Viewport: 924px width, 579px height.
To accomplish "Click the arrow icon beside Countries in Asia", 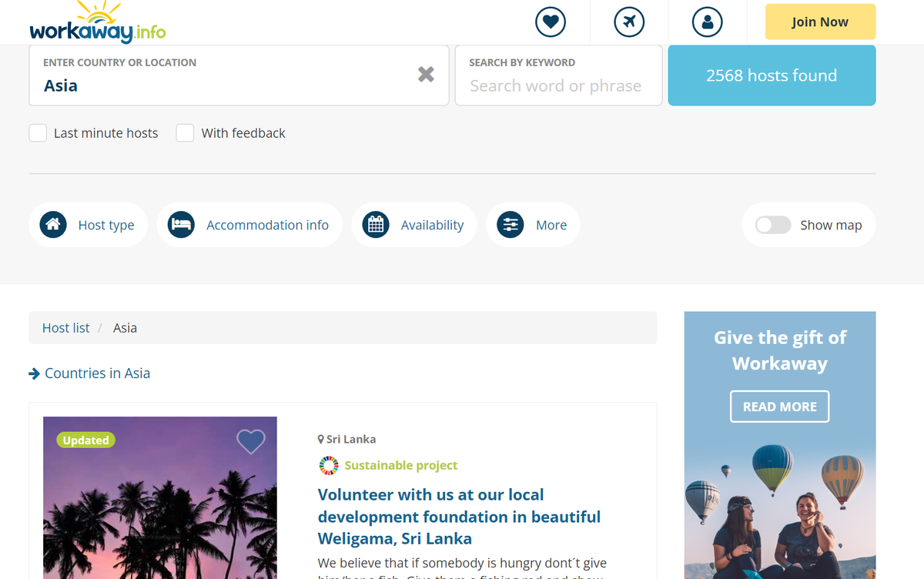I will tap(34, 373).
